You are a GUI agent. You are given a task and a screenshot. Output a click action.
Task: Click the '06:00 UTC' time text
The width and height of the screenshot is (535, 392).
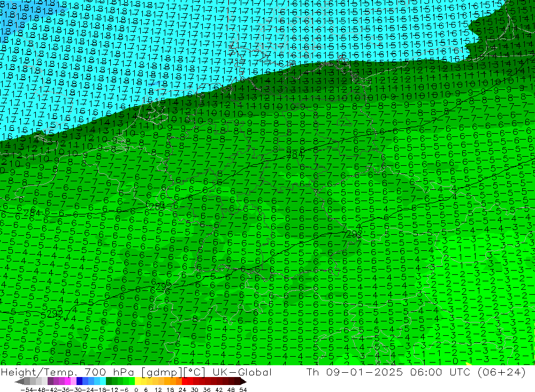441,372
